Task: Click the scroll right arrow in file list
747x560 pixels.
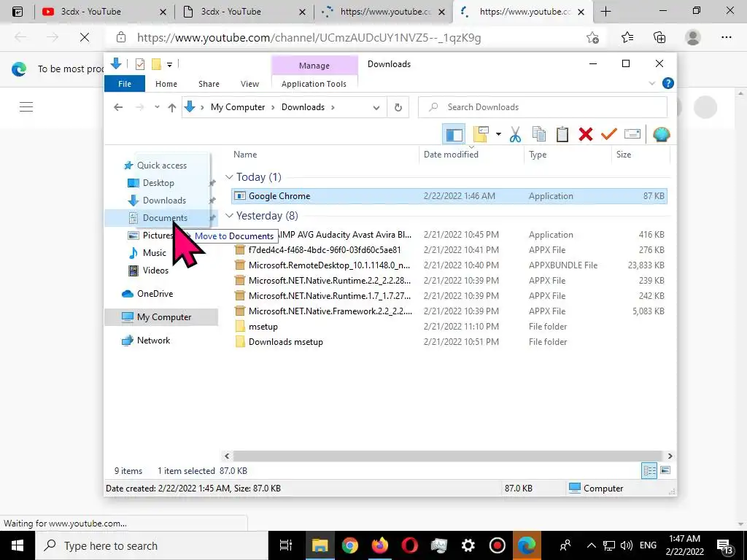Action: (x=670, y=456)
